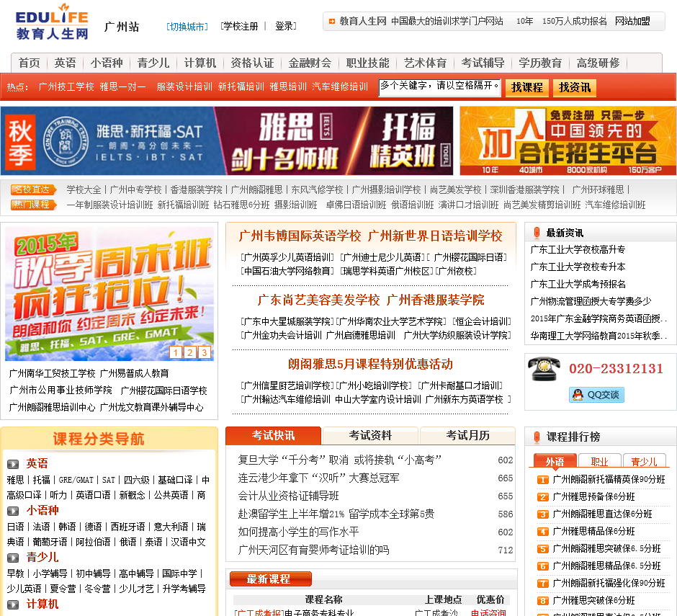The width and height of the screenshot is (677, 616).
Task: Select slide 3 on the carousel banner
Action: pyautogui.click(x=205, y=352)
